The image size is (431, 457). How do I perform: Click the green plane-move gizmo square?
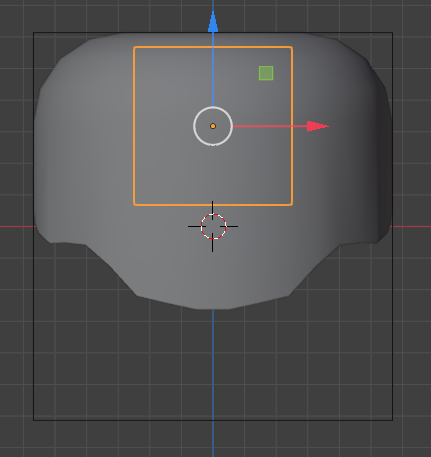[266, 73]
